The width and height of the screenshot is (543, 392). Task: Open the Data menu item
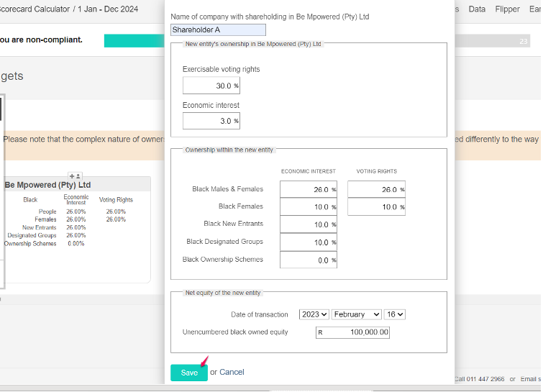(477, 9)
